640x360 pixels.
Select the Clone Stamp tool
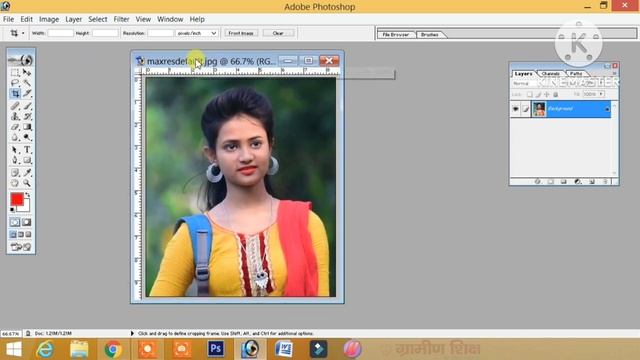click(x=15, y=116)
